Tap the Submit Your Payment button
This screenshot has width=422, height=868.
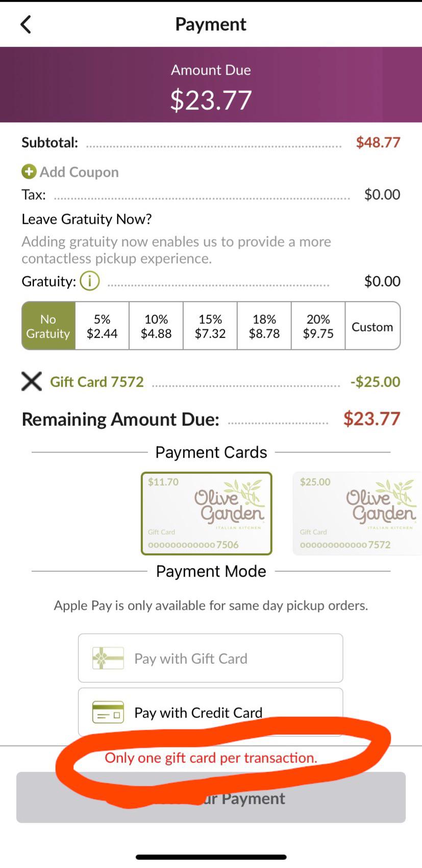tap(210, 798)
